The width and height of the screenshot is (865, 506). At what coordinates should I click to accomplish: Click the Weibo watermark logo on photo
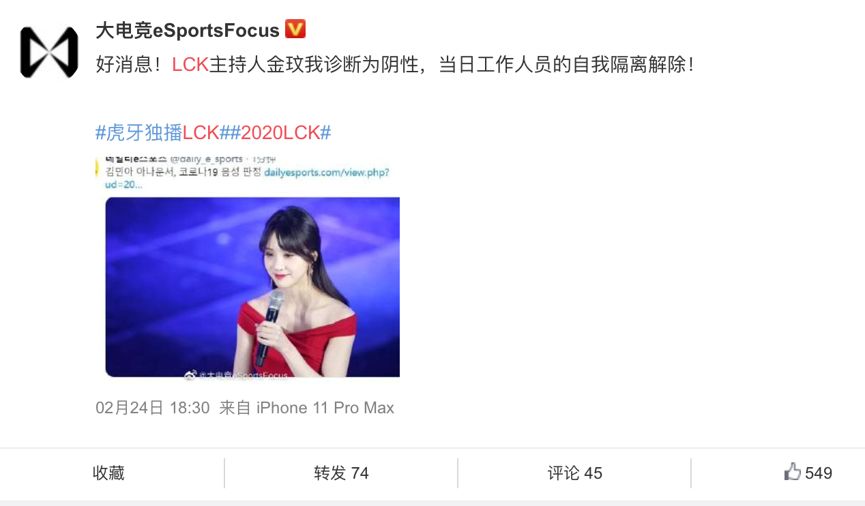[x=190, y=376]
